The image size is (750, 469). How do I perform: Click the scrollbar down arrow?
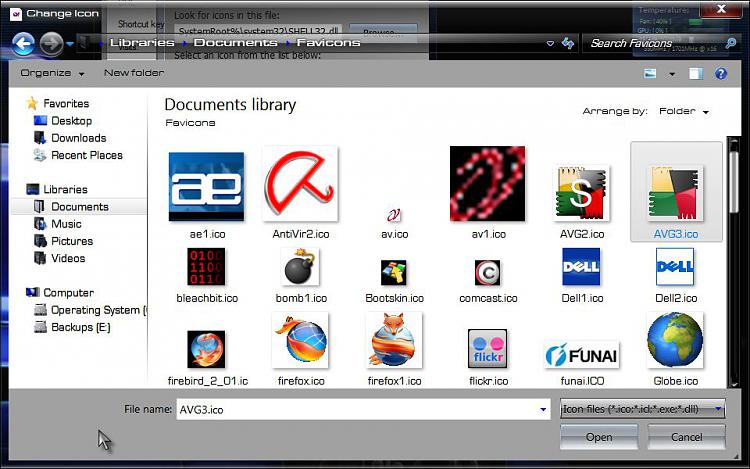[734, 382]
